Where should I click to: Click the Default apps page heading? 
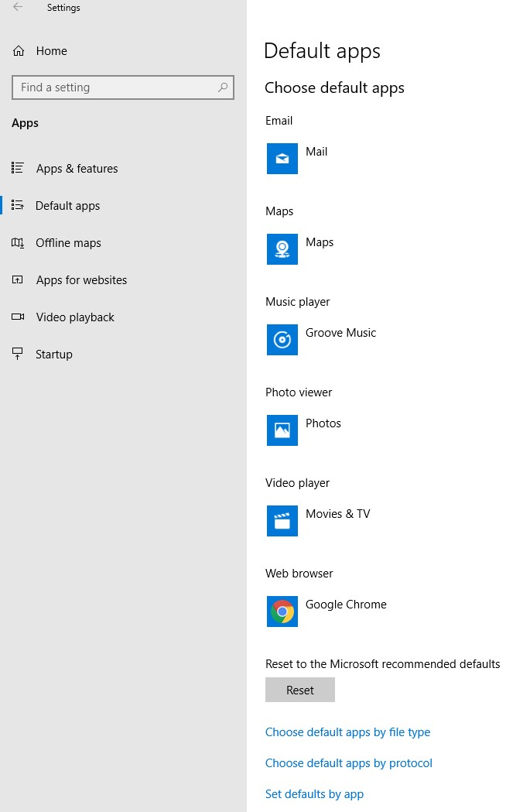point(322,51)
